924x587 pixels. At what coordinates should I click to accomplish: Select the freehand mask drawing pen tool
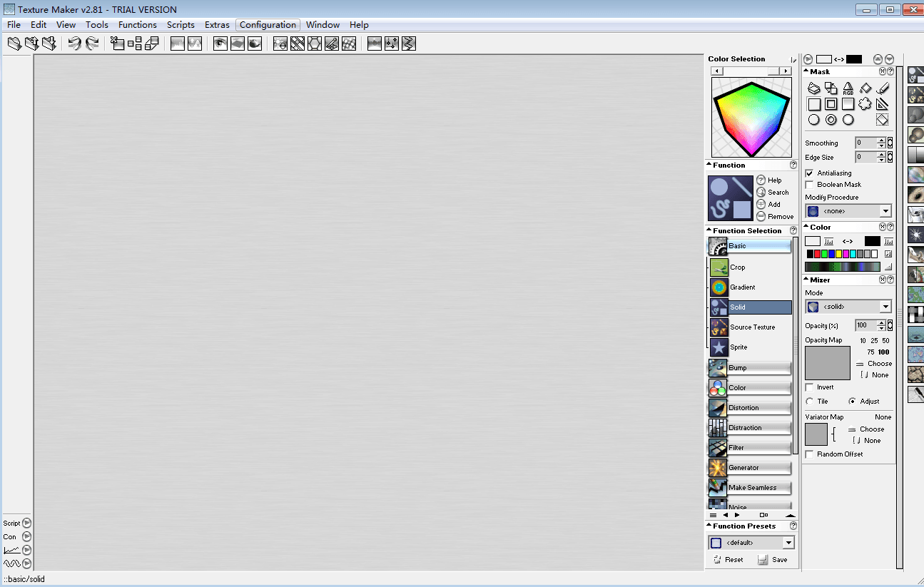coord(883,88)
